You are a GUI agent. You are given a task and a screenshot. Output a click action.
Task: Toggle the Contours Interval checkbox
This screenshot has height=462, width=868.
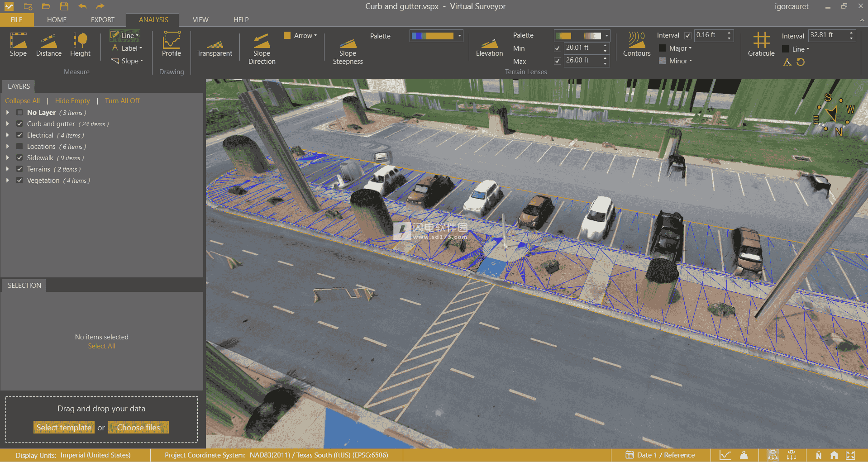coord(688,35)
